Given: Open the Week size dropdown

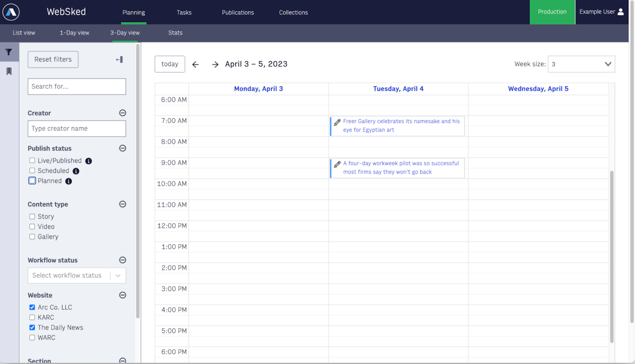Looking at the screenshot, I should pyautogui.click(x=580, y=64).
